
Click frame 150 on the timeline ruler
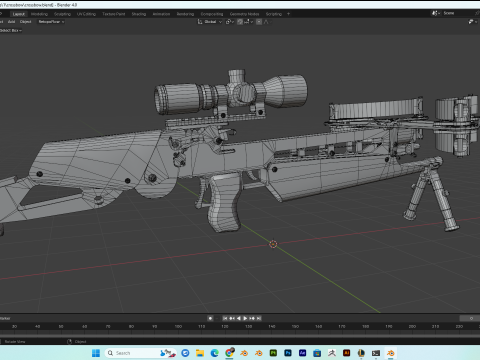(295, 326)
